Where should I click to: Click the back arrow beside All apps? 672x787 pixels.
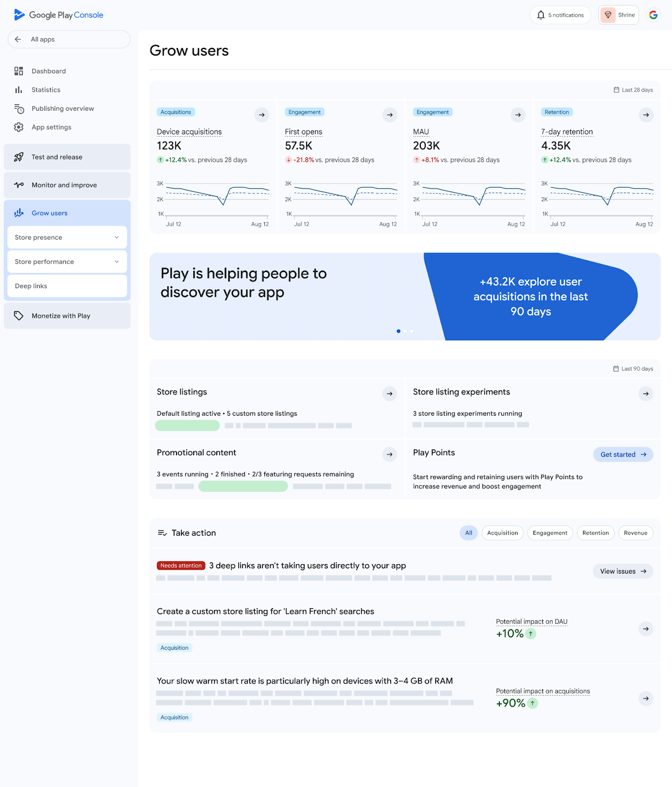click(18, 39)
